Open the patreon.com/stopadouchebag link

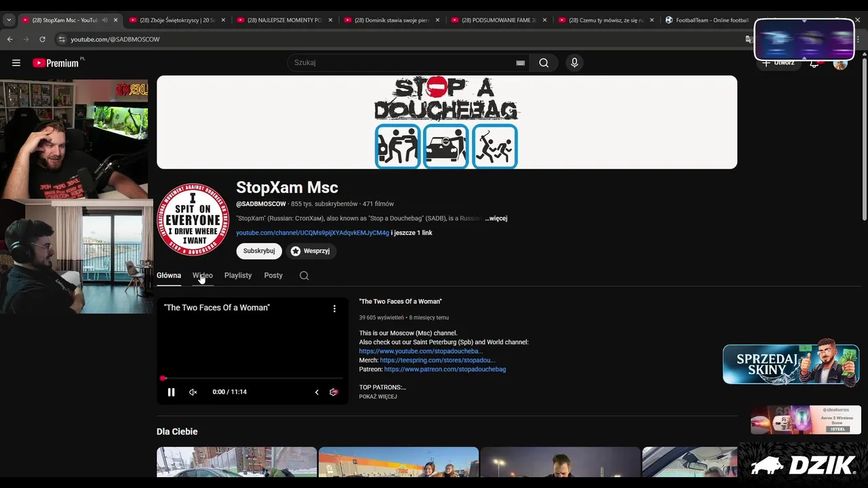point(445,369)
